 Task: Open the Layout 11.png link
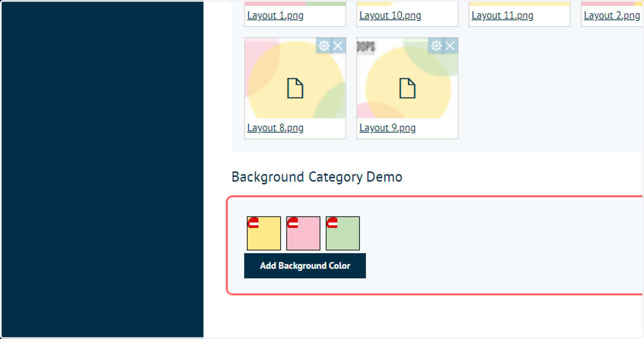[502, 16]
